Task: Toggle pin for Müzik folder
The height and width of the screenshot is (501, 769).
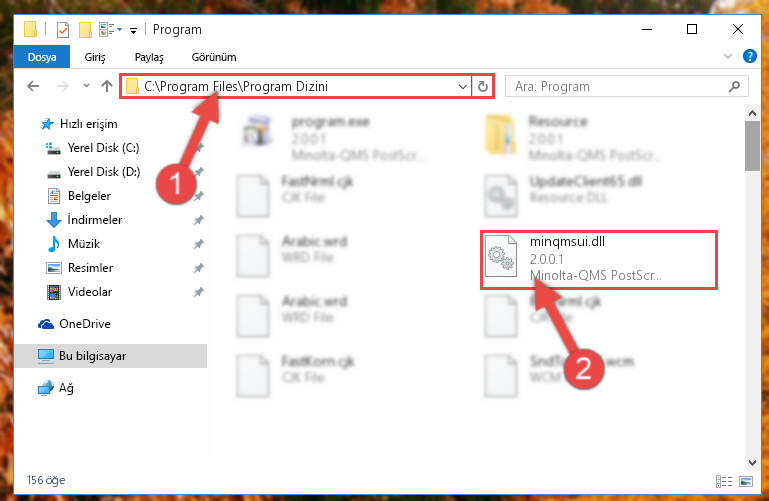Action: pyautogui.click(x=199, y=244)
